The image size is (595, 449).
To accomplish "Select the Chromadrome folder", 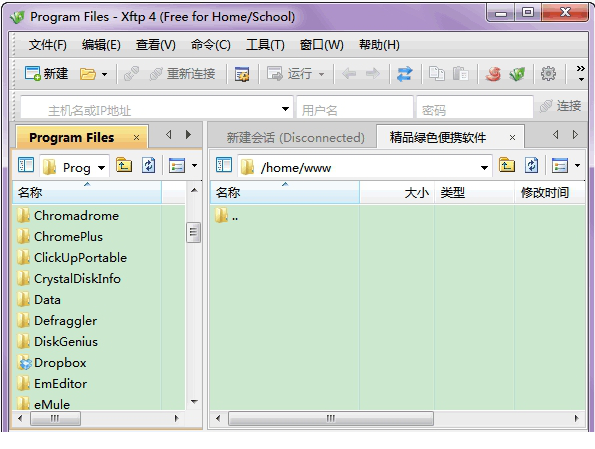I will [68, 216].
